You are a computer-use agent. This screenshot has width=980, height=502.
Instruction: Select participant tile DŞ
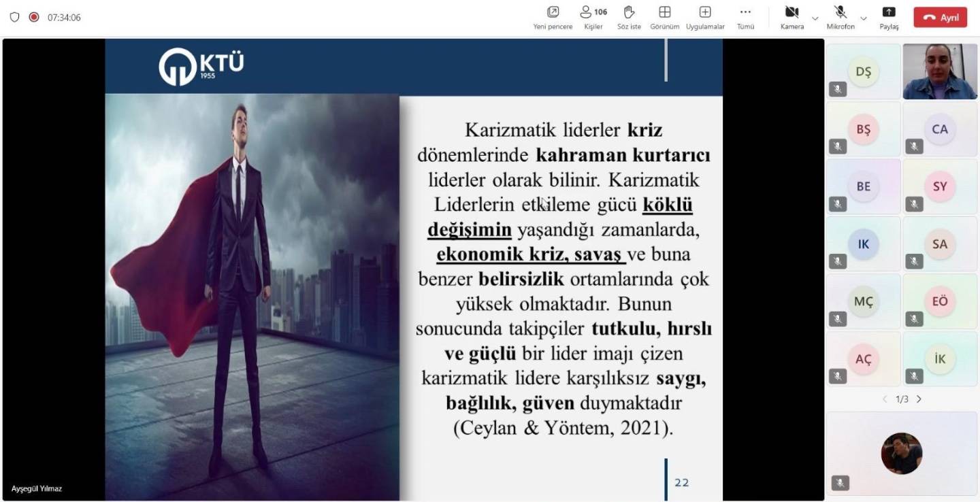pos(864,72)
